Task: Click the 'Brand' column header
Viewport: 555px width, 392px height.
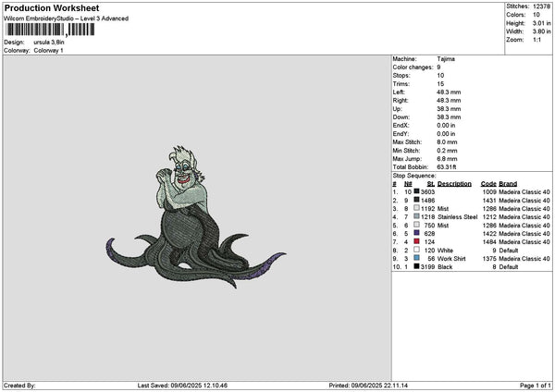Action: pos(508,184)
